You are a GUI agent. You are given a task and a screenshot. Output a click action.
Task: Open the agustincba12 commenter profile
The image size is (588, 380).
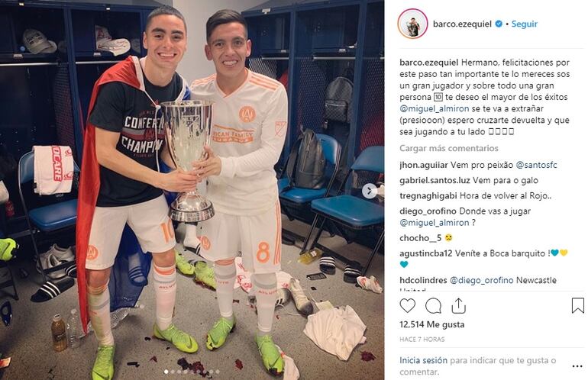pos(426,253)
